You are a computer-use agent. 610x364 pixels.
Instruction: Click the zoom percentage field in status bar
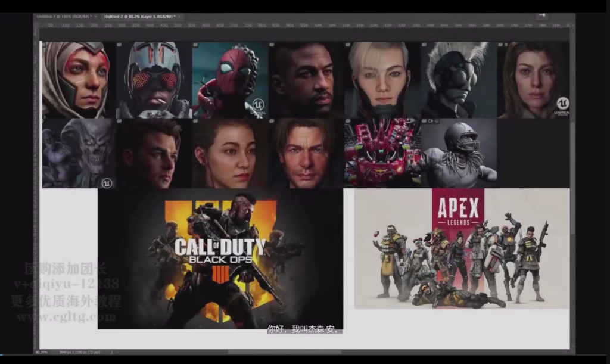[x=42, y=352]
